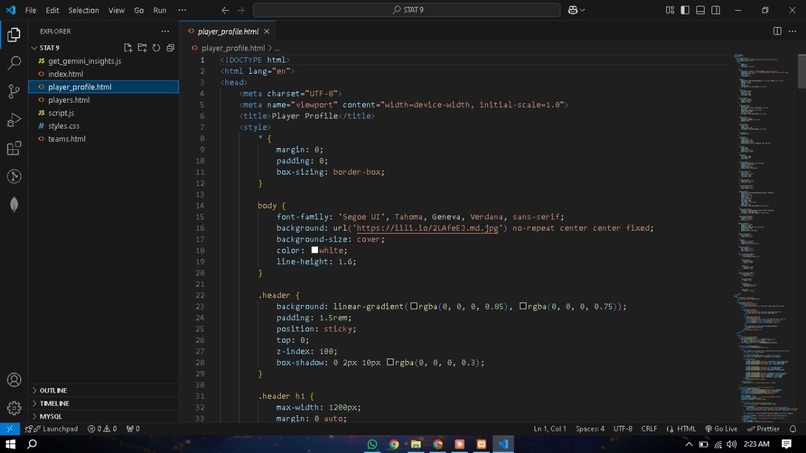The height and width of the screenshot is (453, 806).
Task: Change CRLF line ending setting
Action: [x=649, y=429]
